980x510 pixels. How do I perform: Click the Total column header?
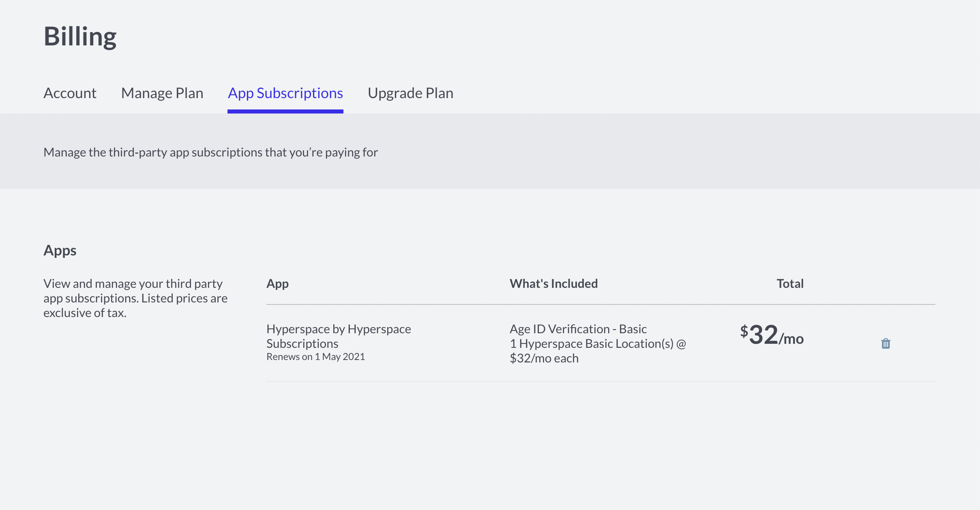tap(790, 284)
